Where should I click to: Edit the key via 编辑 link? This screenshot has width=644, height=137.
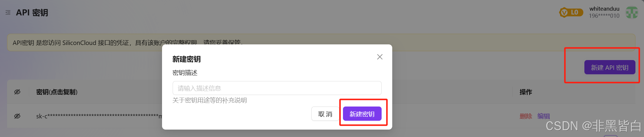pos(544,116)
